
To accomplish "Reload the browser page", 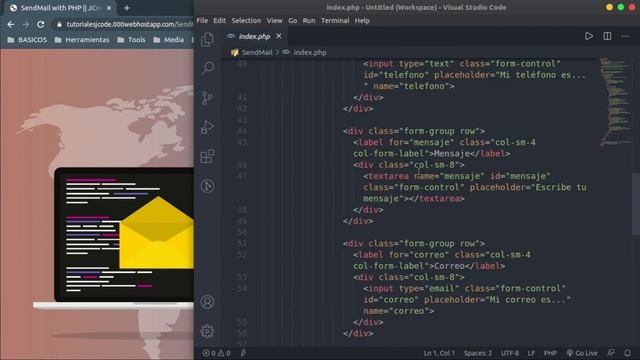I will pos(40,24).
